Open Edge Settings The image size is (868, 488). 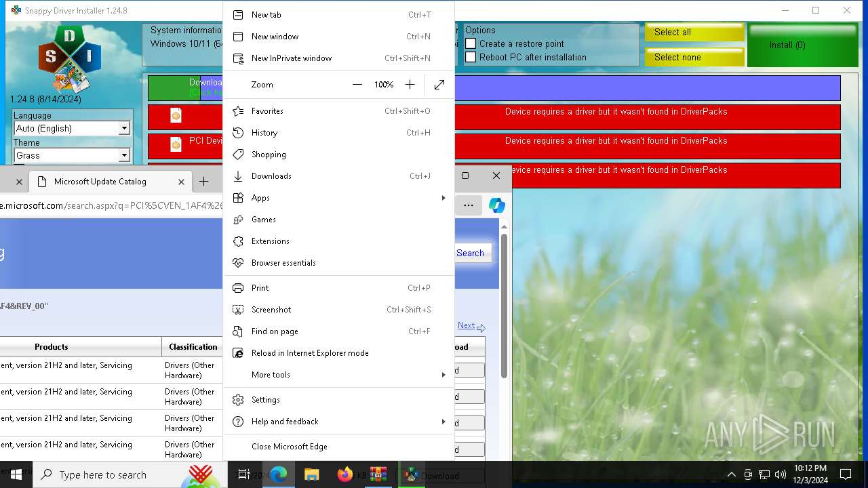click(x=338, y=400)
